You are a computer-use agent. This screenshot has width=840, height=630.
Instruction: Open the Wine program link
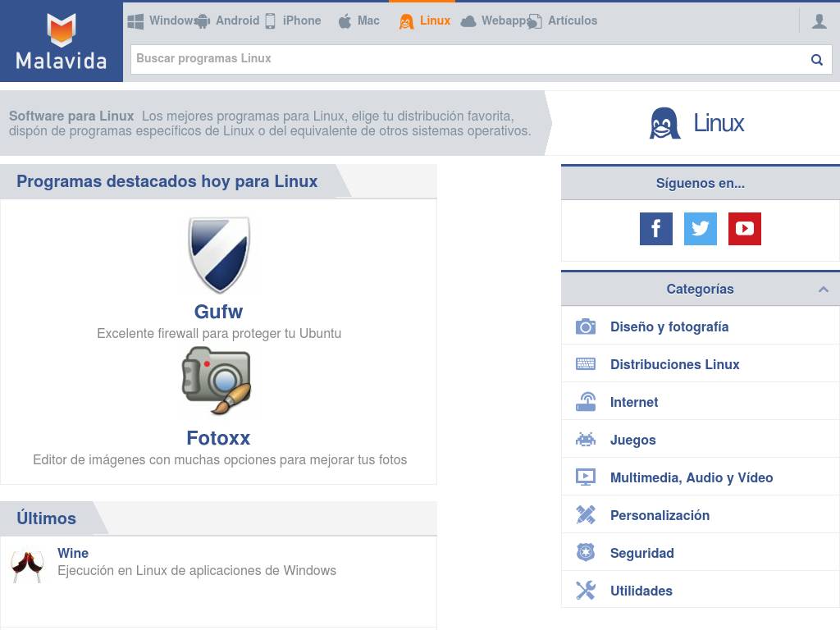tap(73, 553)
